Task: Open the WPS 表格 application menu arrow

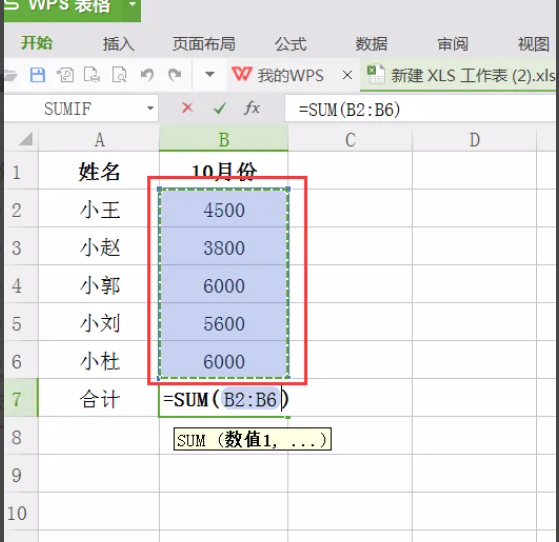Action: click(132, 5)
